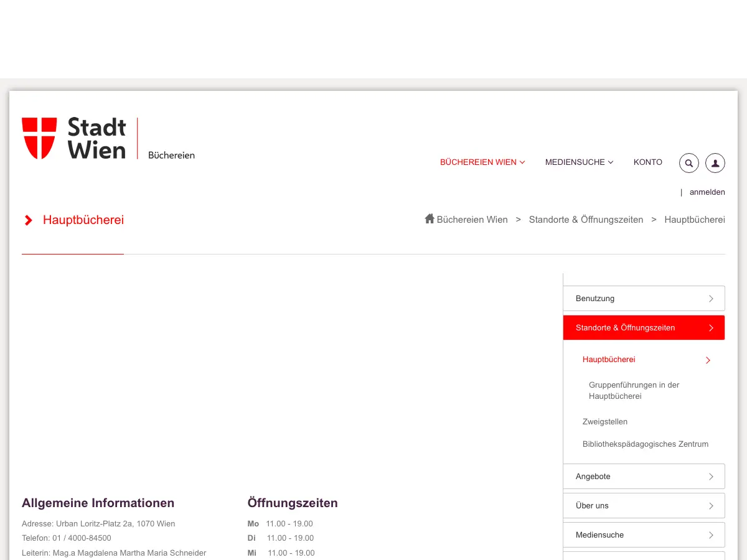747x560 pixels.
Task: Click the Mi 11.00 - 19.00 opening hours row
Action: click(281, 553)
